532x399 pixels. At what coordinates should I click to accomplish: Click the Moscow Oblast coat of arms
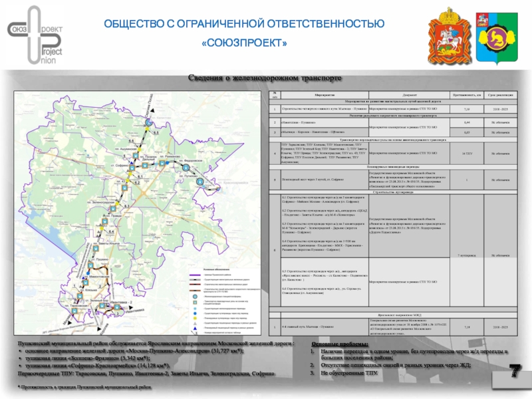[450, 36]
